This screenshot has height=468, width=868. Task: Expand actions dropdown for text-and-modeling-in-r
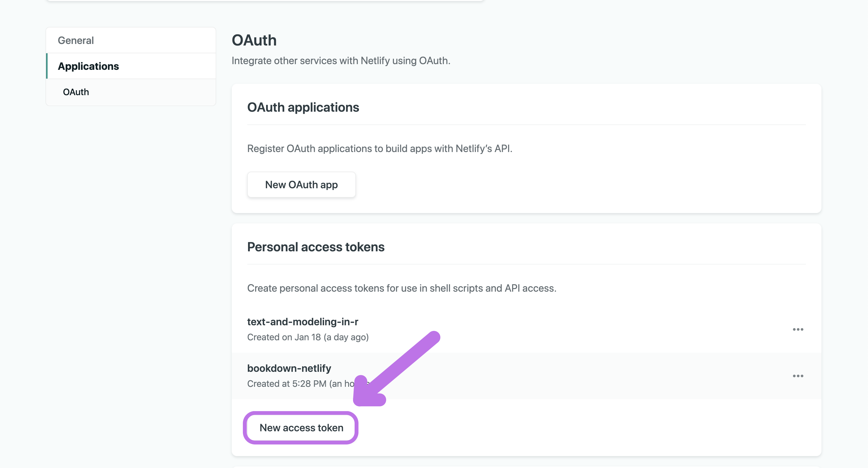coord(798,329)
